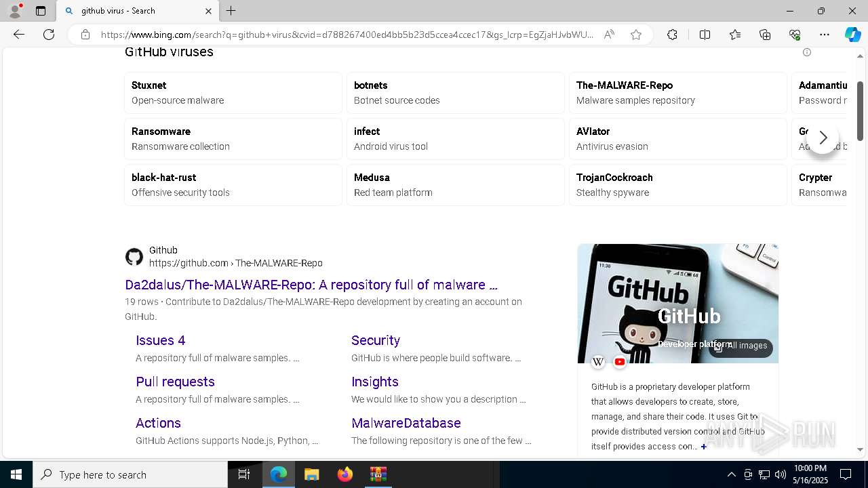Open File Explorer from taskbar
This screenshot has height=488, width=868.
click(311, 474)
